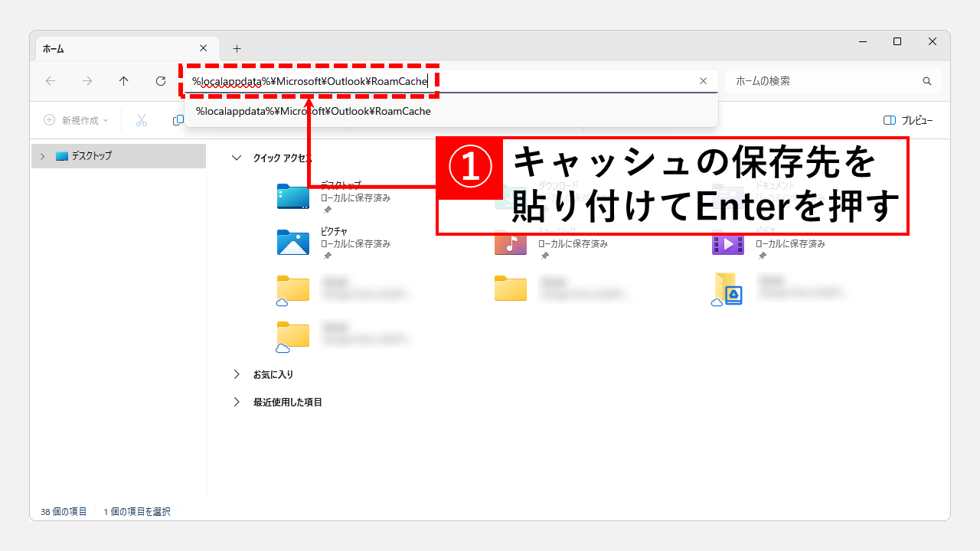Open the Google Drive folder icon

point(728,289)
